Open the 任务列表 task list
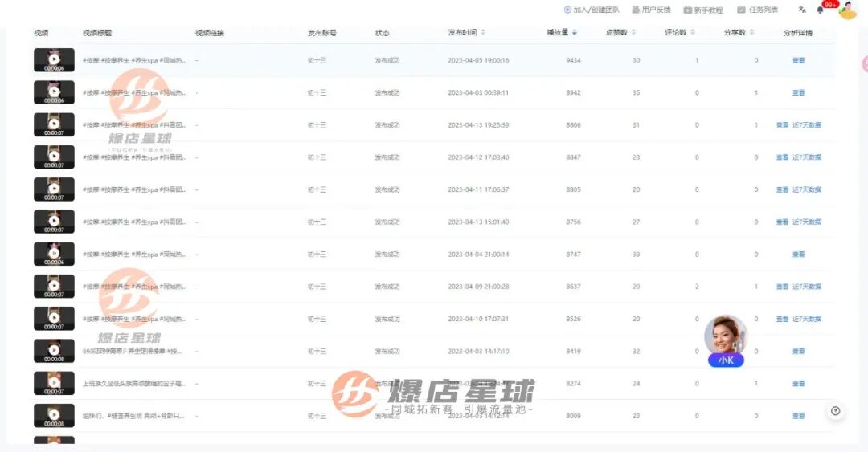The height and width of the screenshot is (452, 868). tap(757, 10)
